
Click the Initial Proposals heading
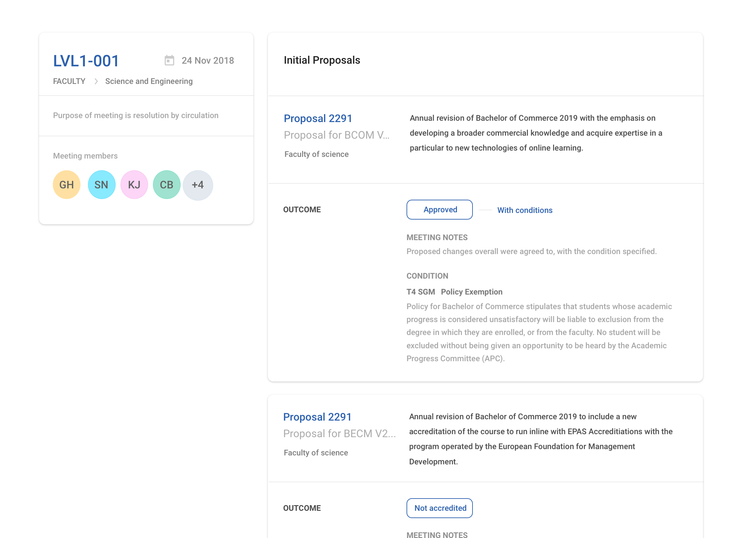[x=322, y=60]
